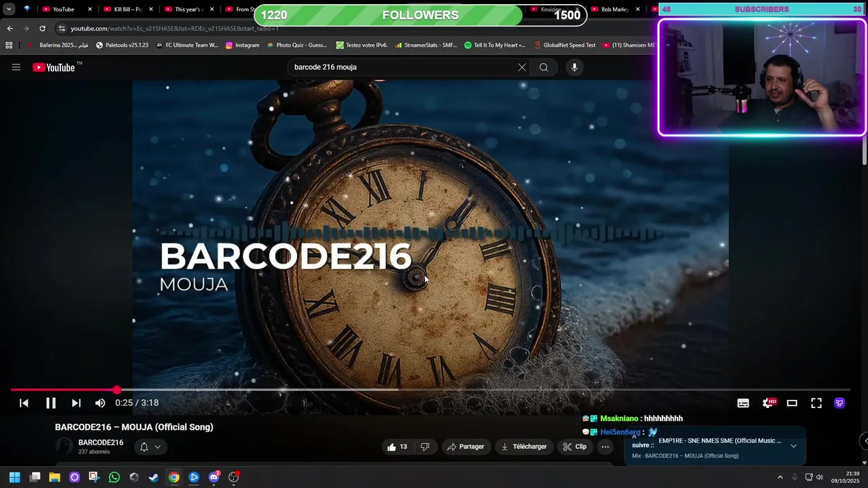The width and height of the screenshot is (868, 488).
Task: Switch to the Kill Bill tab
Action: (x=127, y=9)
